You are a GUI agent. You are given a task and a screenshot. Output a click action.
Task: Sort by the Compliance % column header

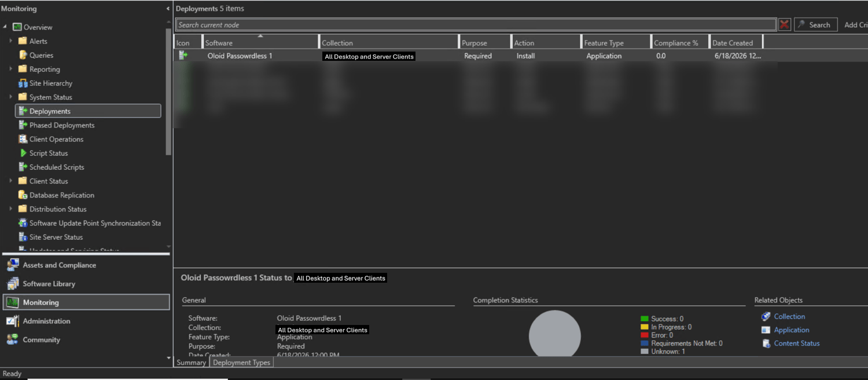tap(680, 42)
